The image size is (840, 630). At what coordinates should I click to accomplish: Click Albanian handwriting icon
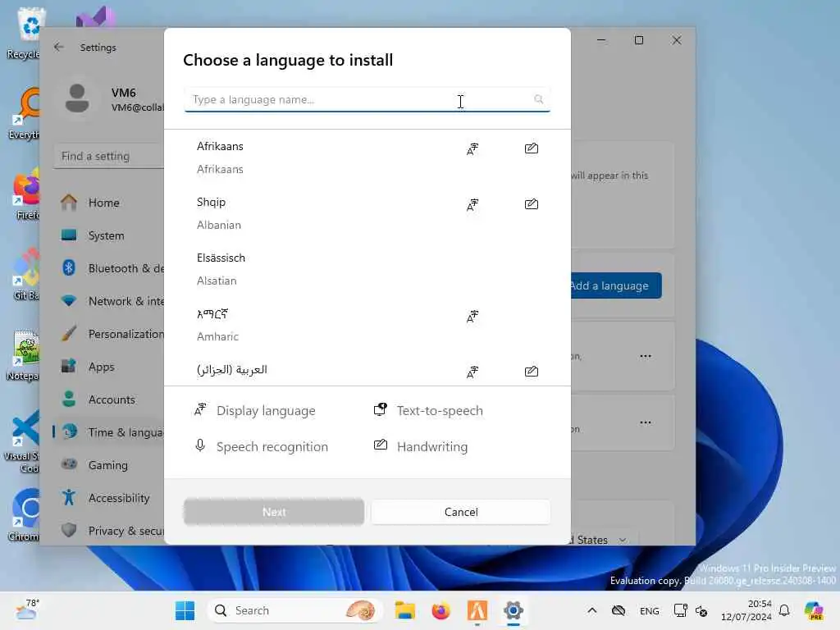[532, 204]
